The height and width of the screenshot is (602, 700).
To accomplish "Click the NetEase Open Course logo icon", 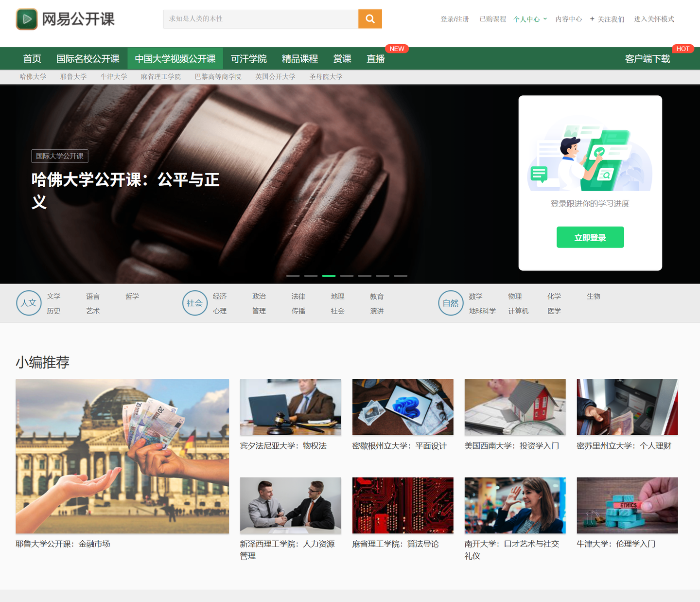I will [27, 19].
